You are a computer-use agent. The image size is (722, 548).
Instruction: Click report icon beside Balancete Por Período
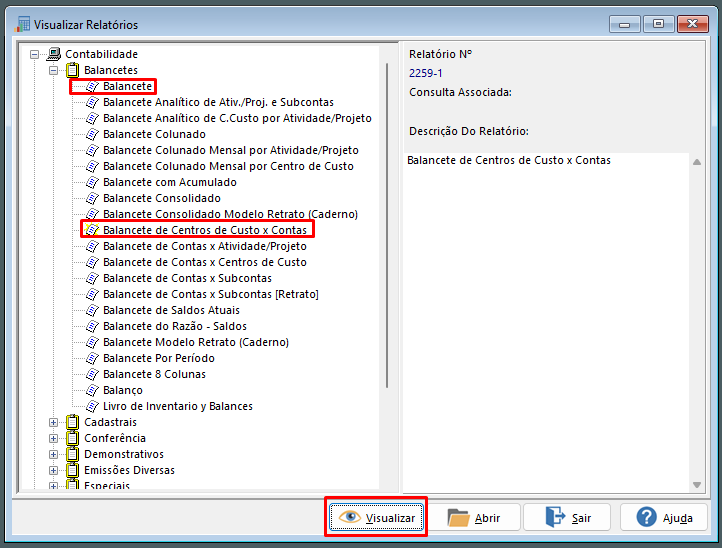pyautogui.click(x=92, y=358)
